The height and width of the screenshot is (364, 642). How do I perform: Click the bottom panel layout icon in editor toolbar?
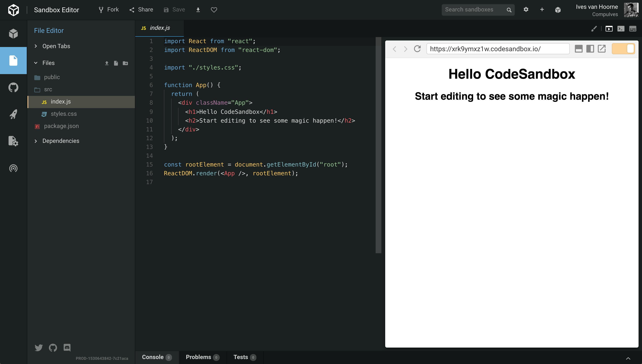(x=633, y=29)
